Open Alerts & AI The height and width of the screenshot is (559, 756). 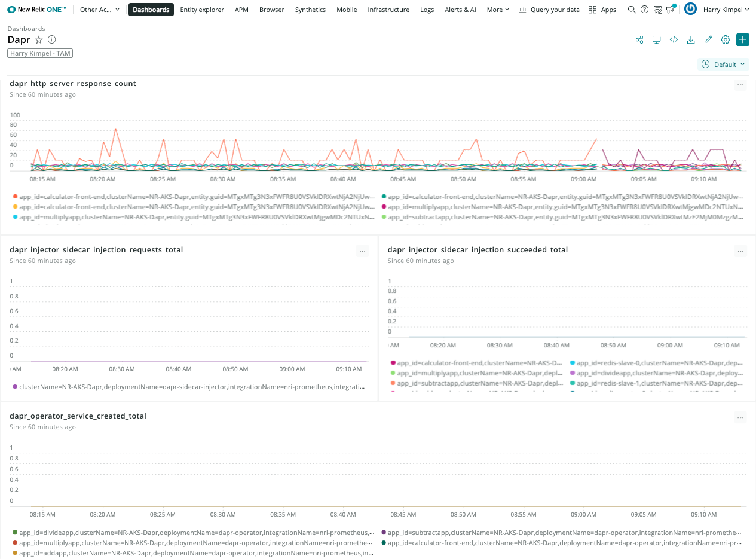(461, 10)
